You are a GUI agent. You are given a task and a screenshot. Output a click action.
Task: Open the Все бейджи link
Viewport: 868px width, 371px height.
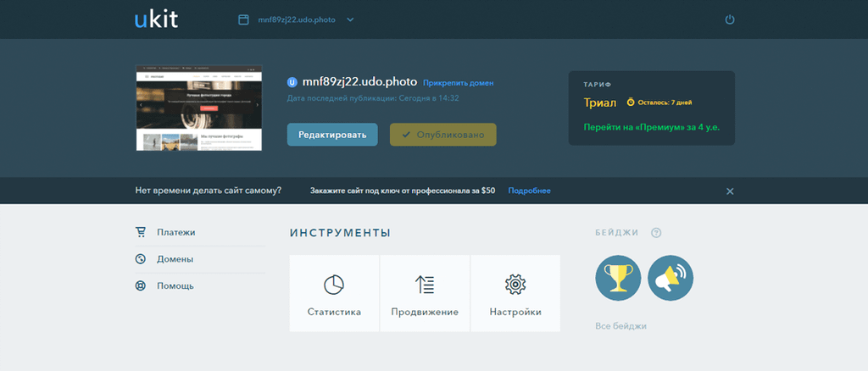coord(620,326)
